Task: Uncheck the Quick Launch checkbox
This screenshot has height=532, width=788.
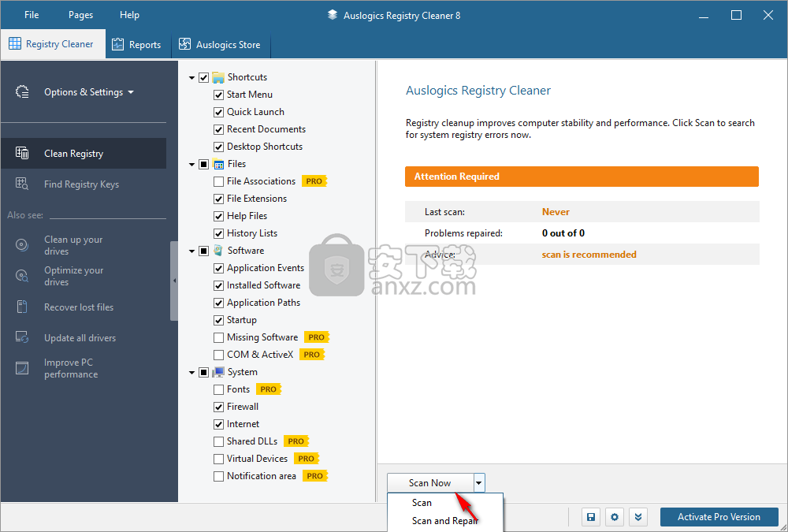Action: pyautogui.click(x=218, y=112)
